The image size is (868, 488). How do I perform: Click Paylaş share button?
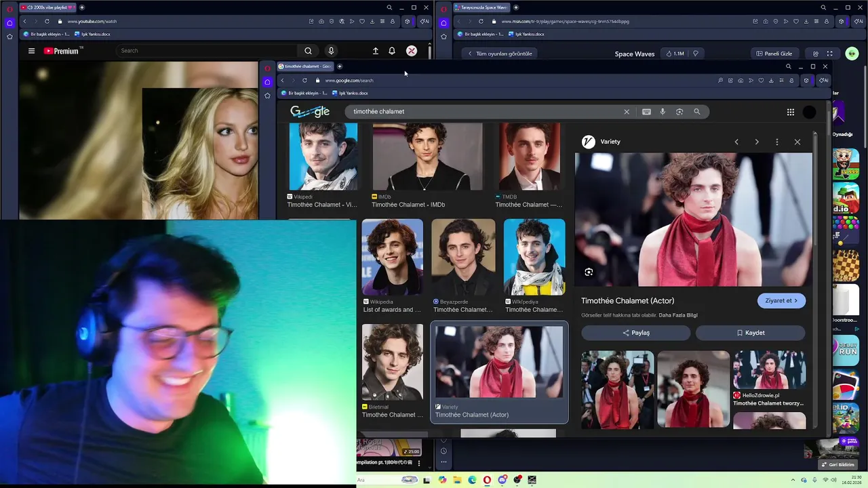[636, 333]
